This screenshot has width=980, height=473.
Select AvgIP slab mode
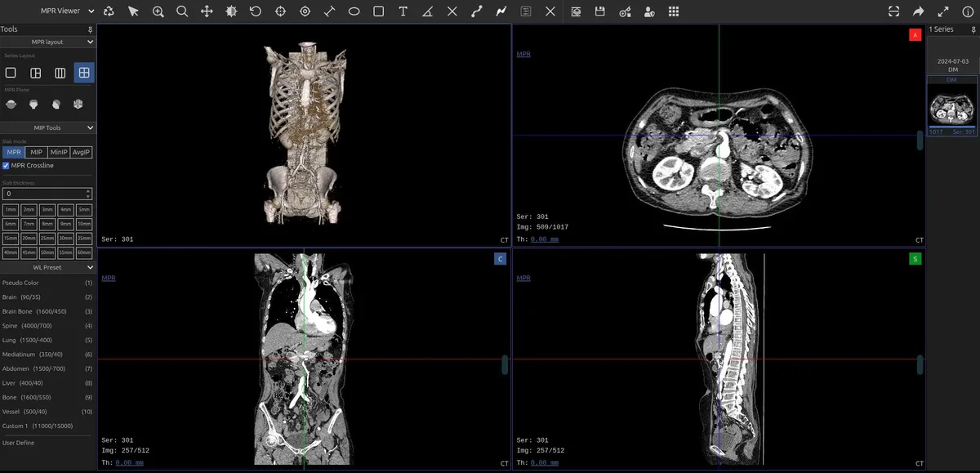82,152
